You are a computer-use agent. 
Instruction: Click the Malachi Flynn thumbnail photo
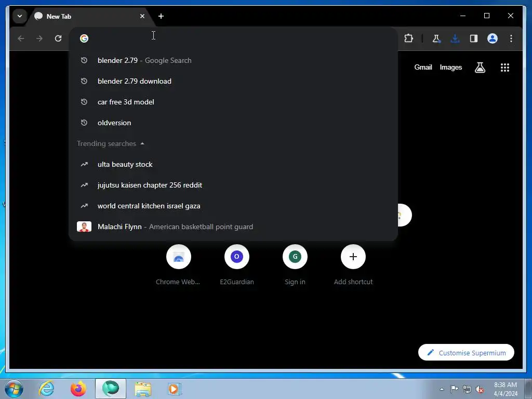(x=84, y=227)
